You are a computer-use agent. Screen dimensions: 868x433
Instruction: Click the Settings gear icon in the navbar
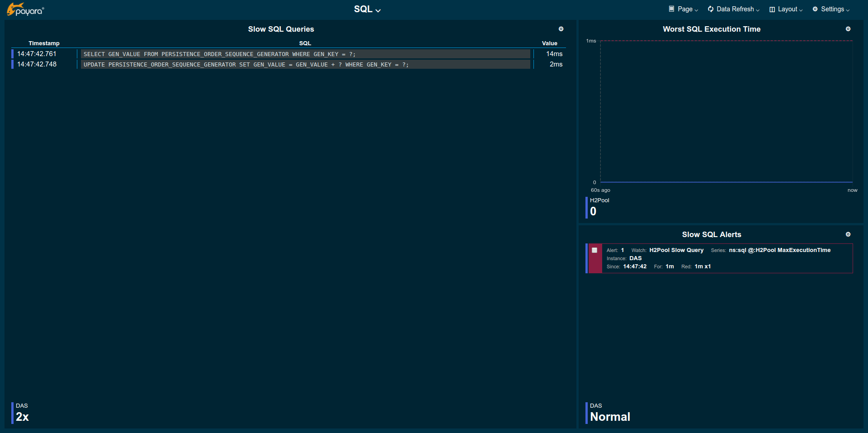(x=815, y=9)
